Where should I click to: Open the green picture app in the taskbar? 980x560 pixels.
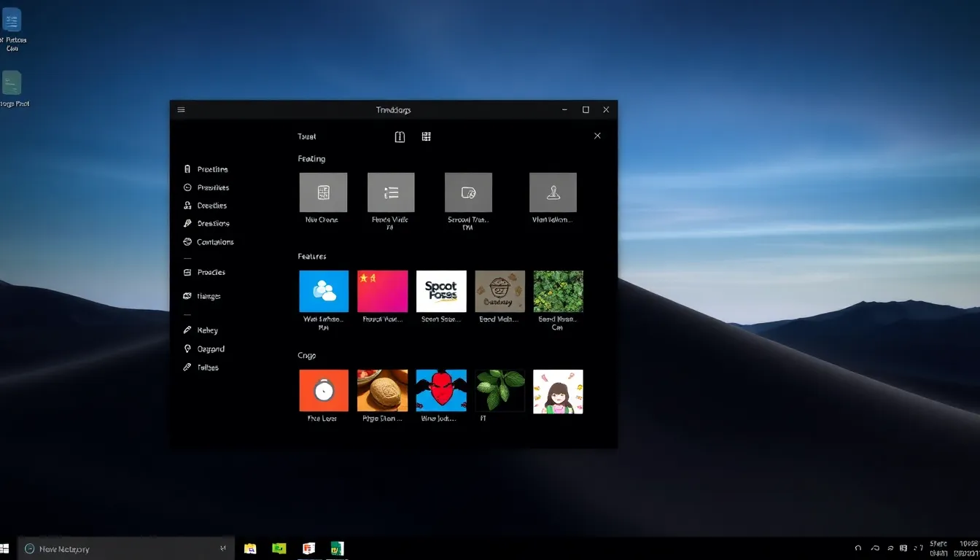tap(279, 548)
